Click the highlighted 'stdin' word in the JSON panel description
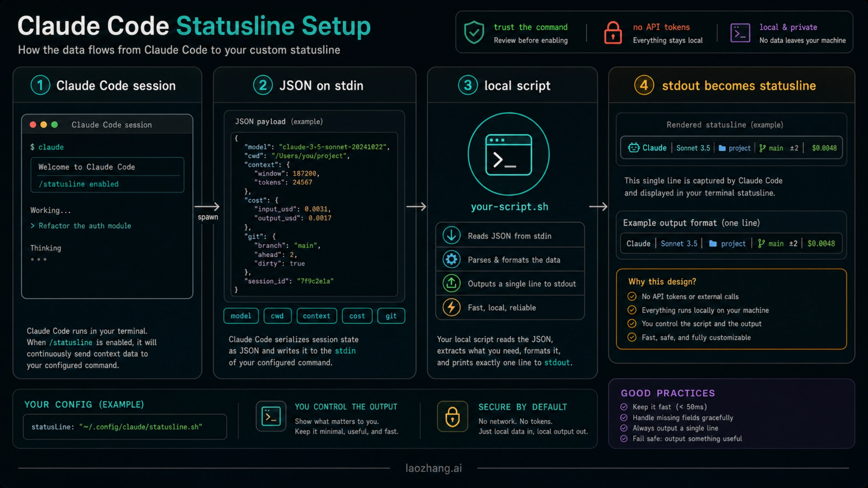This screenshot has height=488, width=868. tap(345, 351)
